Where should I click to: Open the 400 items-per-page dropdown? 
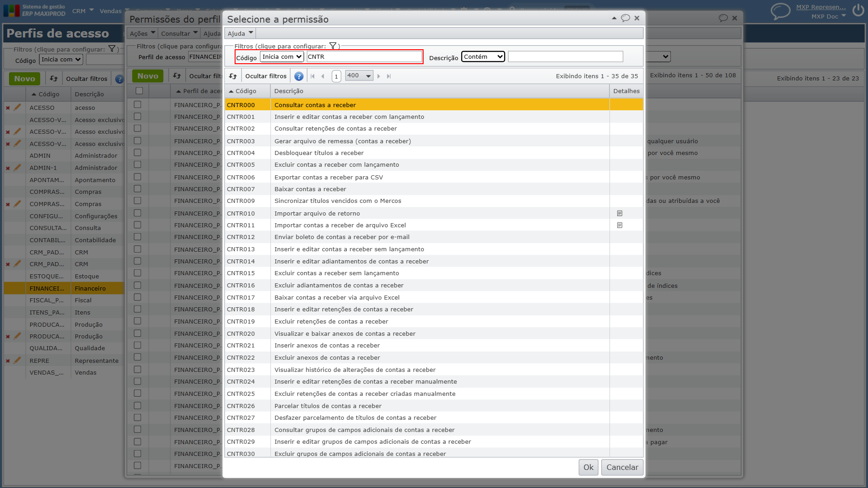[359, 76]
